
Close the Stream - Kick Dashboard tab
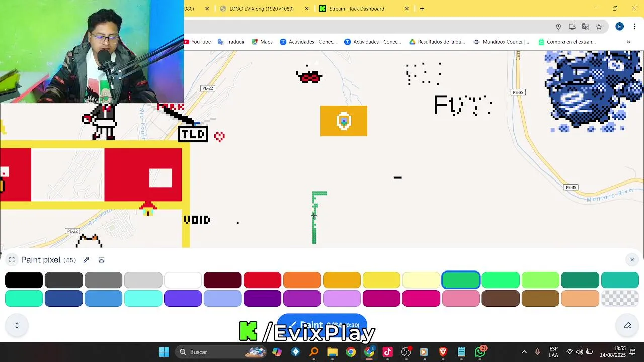(407, 9)
